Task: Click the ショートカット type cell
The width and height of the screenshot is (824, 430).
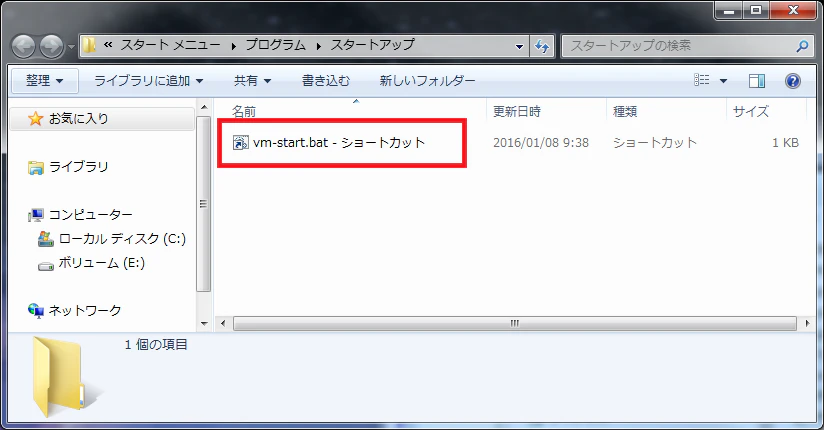Action: (655, 142)
